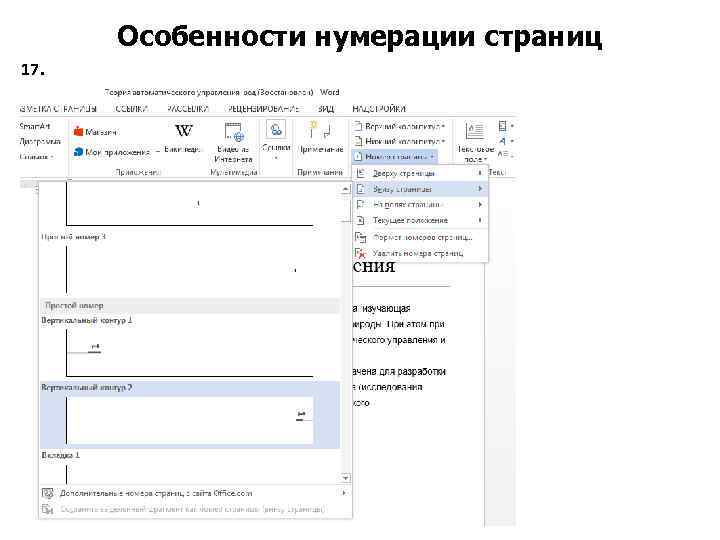Screen dimensions: 720x540
Task: Open the quick parts icon beside Текстовое поле
Action: tap(502, 126)
